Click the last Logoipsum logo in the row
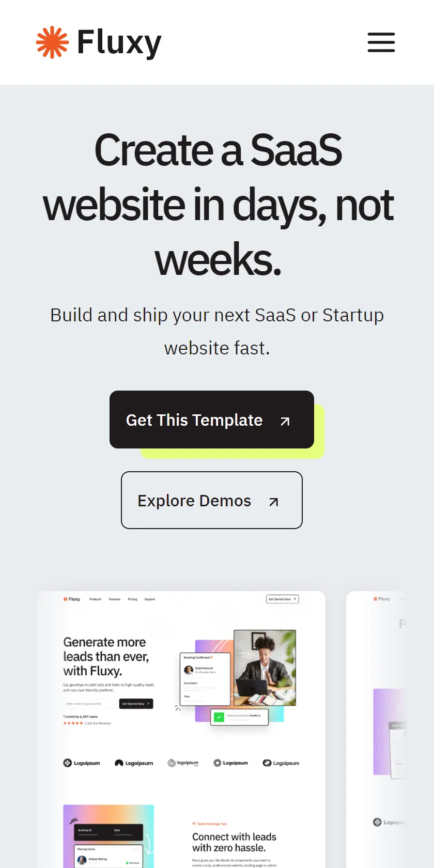434x868 pixels. 281,763
